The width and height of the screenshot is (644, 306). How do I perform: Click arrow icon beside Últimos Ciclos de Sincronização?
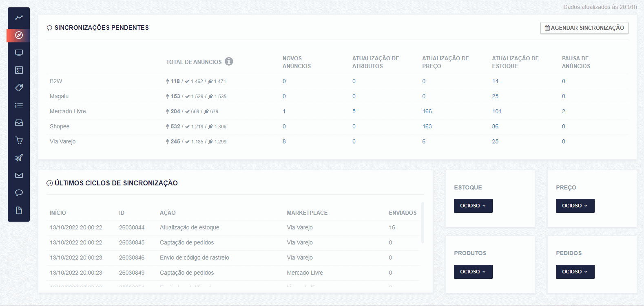(49, 183)
